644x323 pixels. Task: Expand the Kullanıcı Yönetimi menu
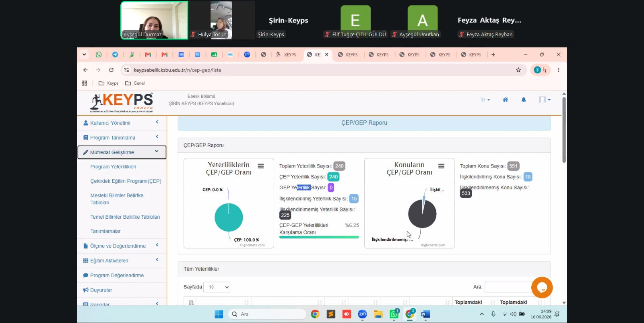[122, 123]
